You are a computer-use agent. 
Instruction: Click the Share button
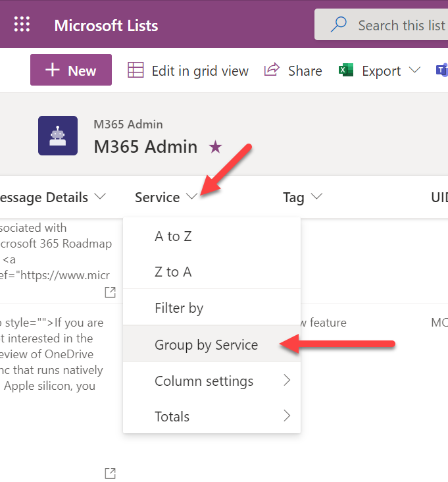click(x=293, y=70)
